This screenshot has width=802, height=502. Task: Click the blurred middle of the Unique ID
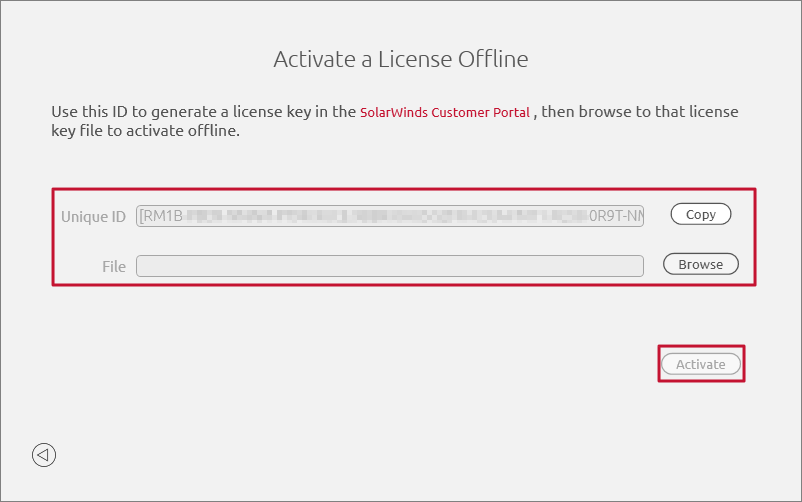pos(400,216)
